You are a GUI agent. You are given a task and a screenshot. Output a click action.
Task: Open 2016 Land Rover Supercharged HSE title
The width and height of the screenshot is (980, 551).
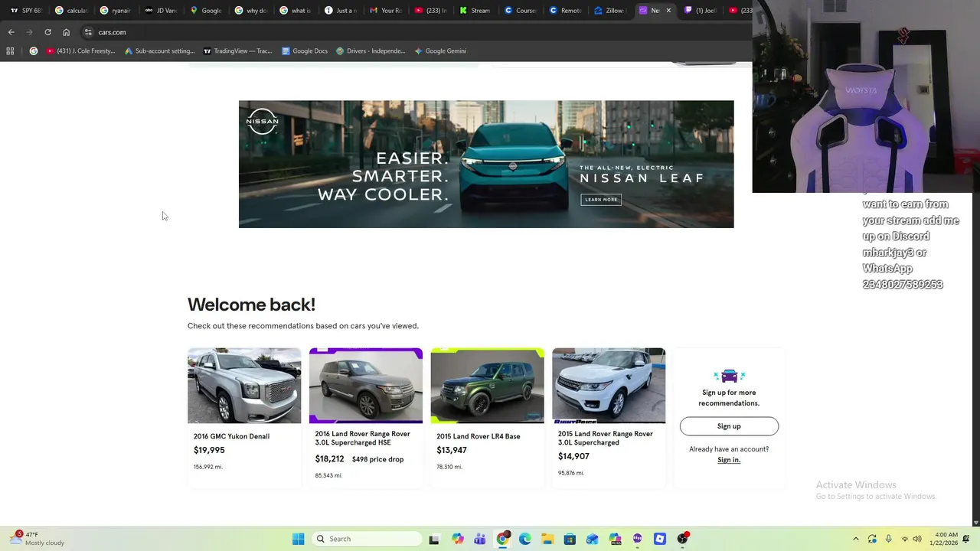(362, 438)
